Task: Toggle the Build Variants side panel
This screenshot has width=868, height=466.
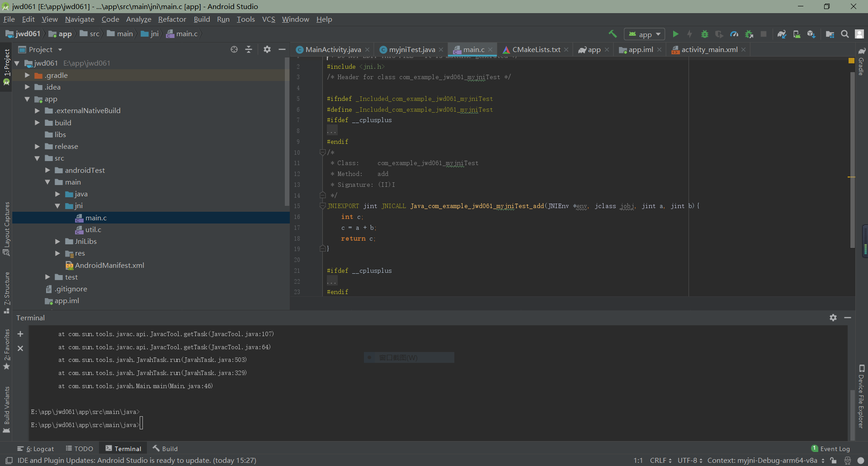Action: click(x=6, y=409)
